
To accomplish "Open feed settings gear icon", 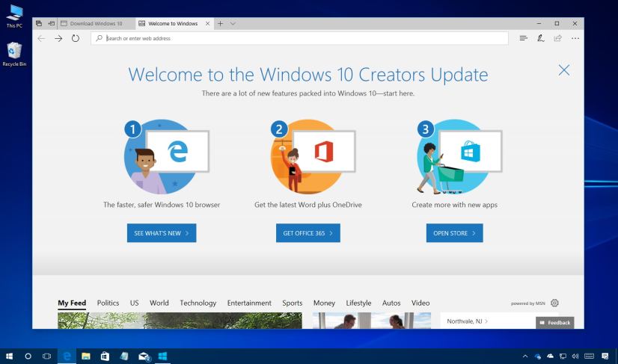I will pyautogui.click(x=554, y=303).
